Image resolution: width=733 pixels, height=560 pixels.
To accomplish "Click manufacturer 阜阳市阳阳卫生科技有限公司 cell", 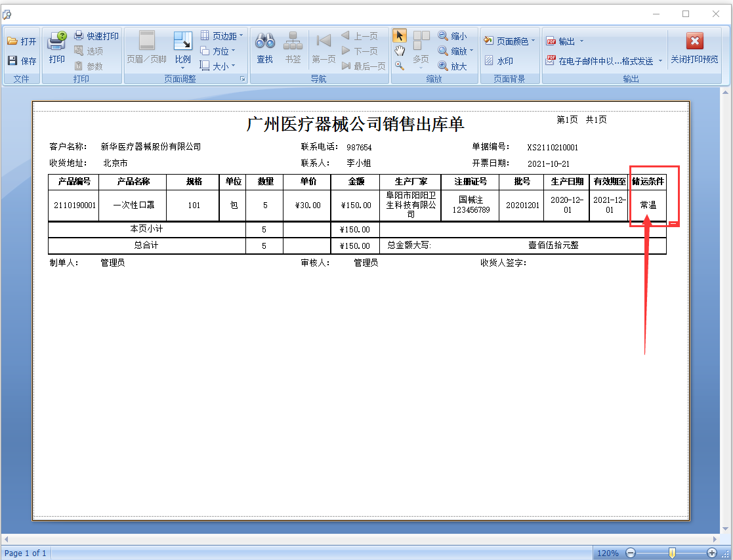I will point(410,205).
